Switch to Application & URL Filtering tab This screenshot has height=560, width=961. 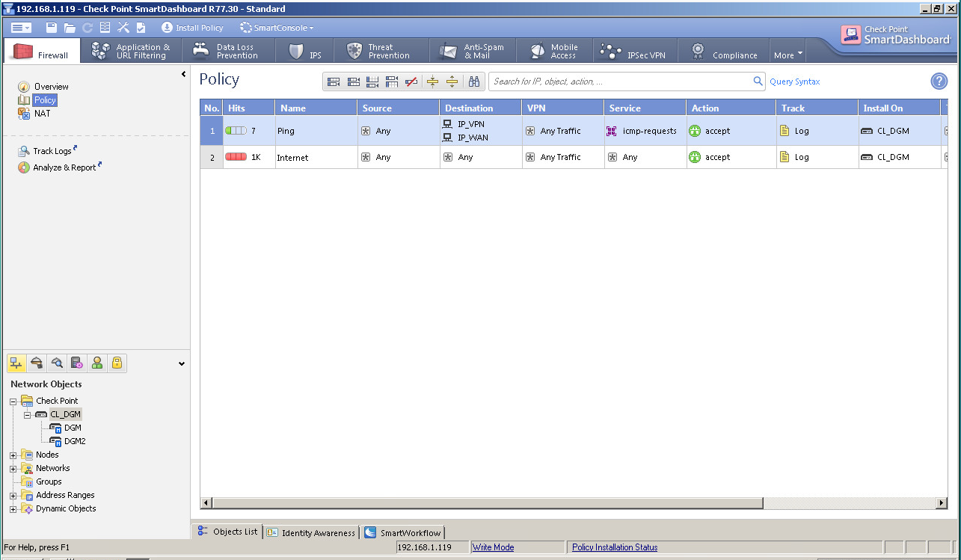132,51
